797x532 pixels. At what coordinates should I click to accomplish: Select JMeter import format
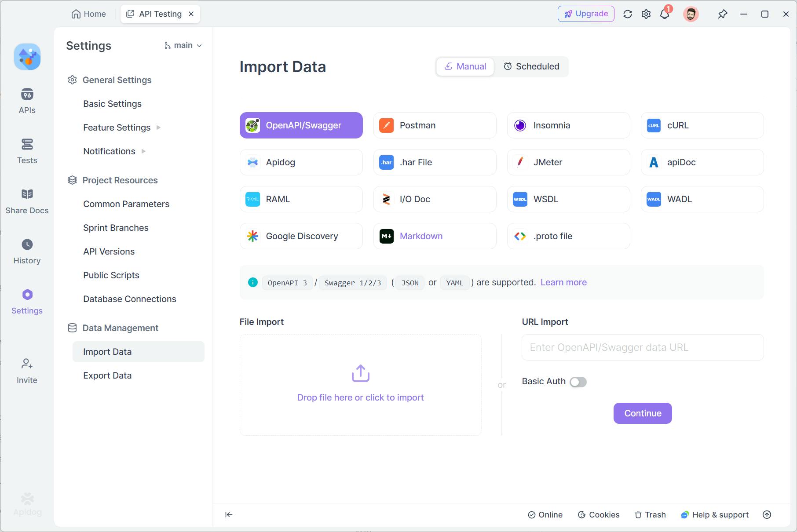(569, 162)
